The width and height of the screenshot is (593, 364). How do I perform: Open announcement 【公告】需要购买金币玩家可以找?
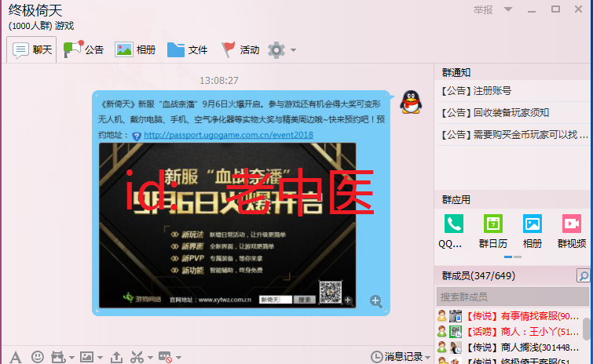coord(514,134)
